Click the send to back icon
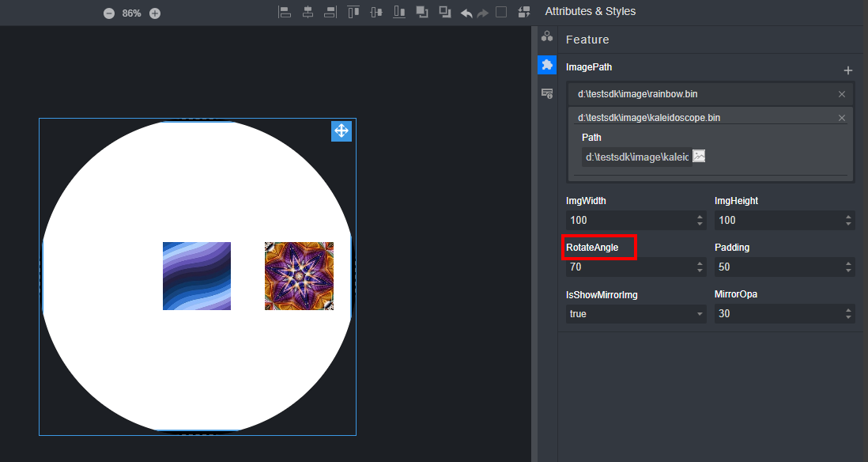The width and height of the screenshot is (868, 462). point(445,12)
